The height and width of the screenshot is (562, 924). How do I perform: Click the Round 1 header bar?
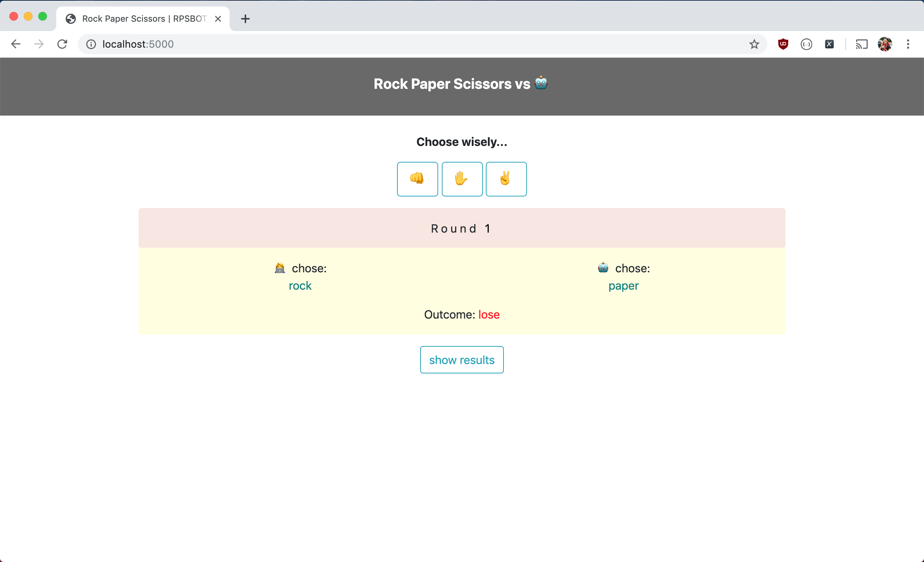point(462,228)
